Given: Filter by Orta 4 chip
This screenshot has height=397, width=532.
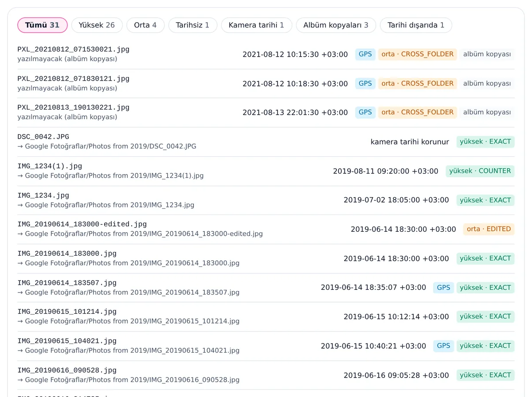Looking at the screenshot, I should click(x=145, y=25).
